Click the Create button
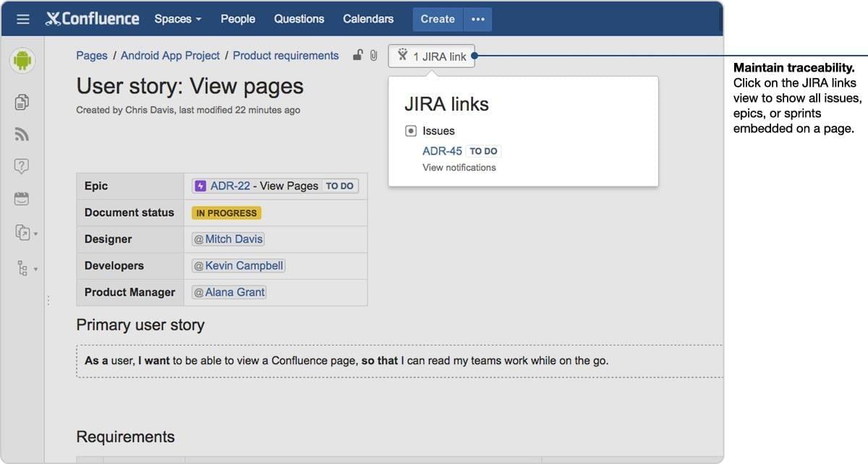868x464 pixels. (x=438, y=20)
